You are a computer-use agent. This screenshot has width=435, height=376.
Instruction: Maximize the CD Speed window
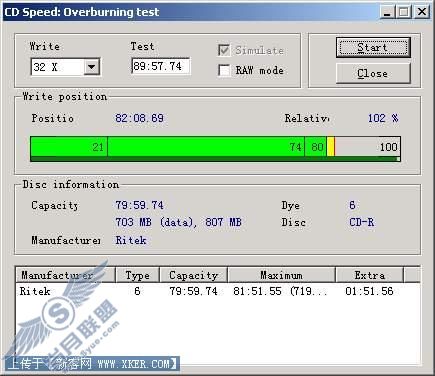(404, 12)
